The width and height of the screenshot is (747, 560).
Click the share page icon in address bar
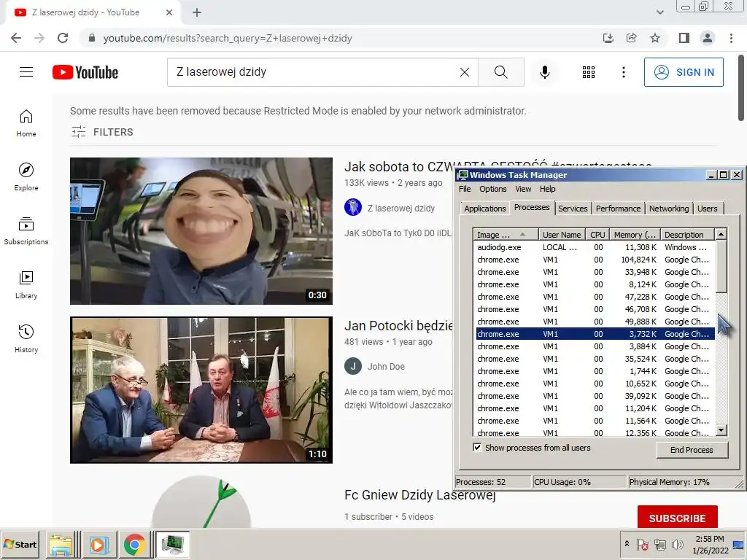(632, 38)
